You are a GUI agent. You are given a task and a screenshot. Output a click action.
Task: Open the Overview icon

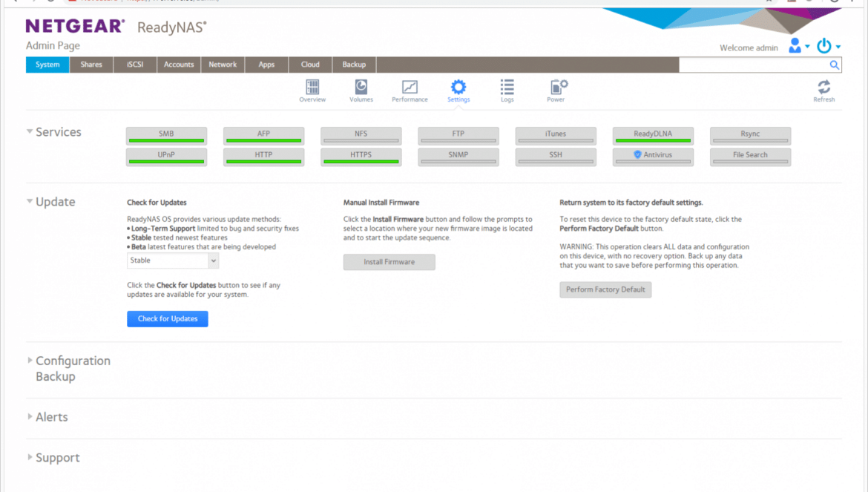(x=312, y=91)
